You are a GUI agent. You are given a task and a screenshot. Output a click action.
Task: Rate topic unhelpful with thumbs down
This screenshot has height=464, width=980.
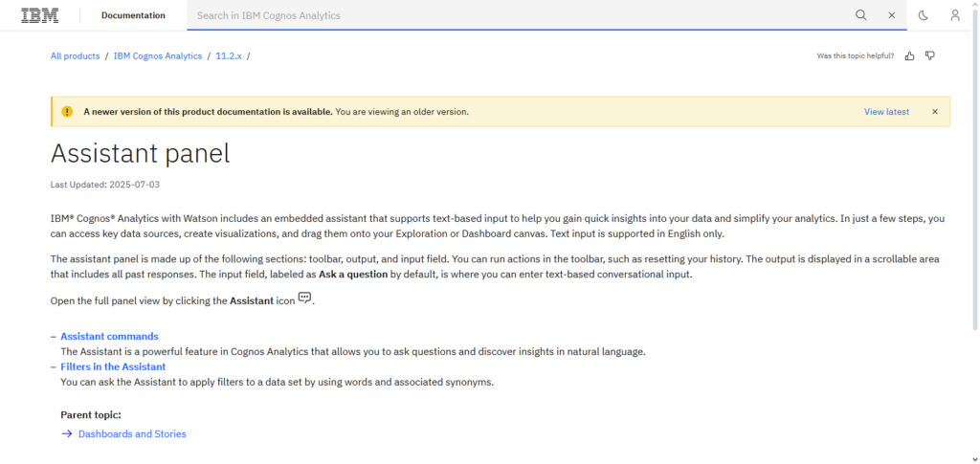point(930,56)
